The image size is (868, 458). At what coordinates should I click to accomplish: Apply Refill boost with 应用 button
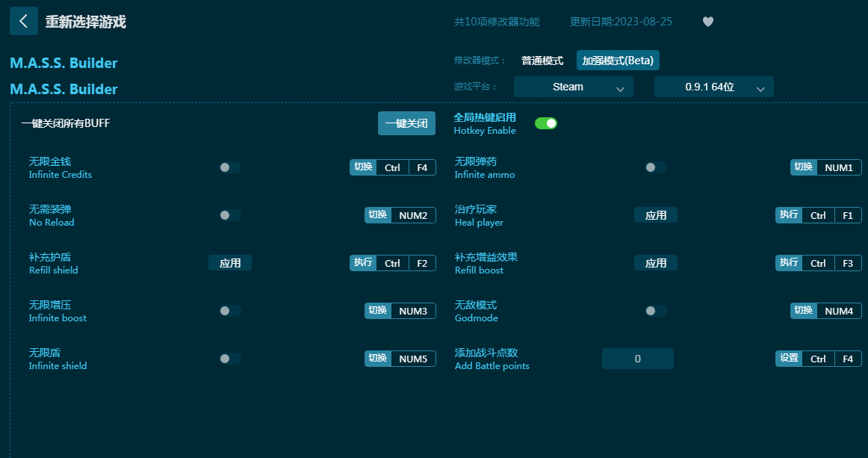click(x=655, y=263)
